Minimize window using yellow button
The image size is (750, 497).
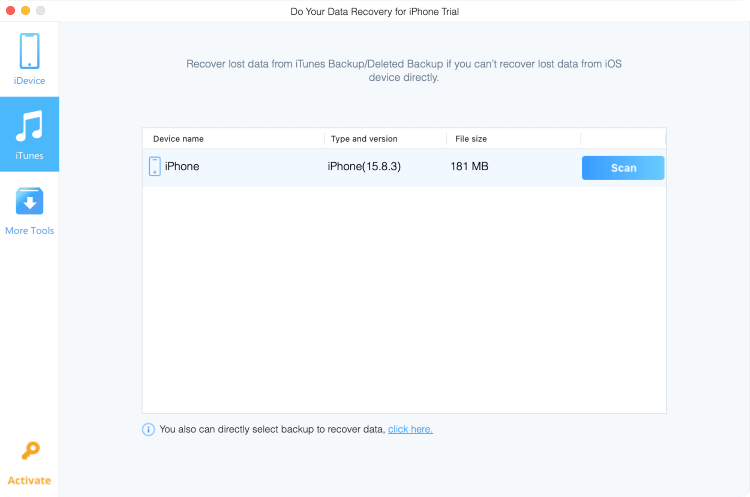tap(26, 11)
